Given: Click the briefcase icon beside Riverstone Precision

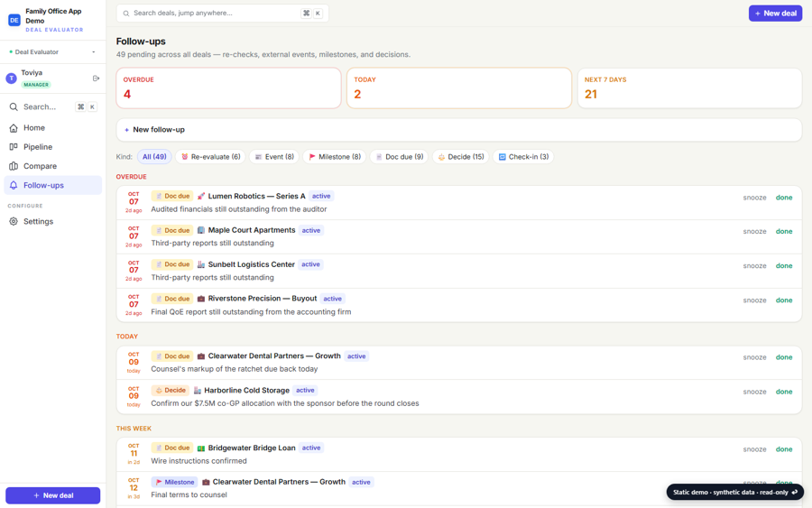Looking at the screenshot, I should click(201, 299).
